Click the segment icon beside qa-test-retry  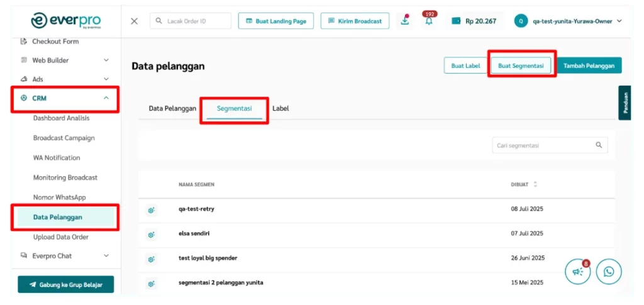[x=151, y=210]
